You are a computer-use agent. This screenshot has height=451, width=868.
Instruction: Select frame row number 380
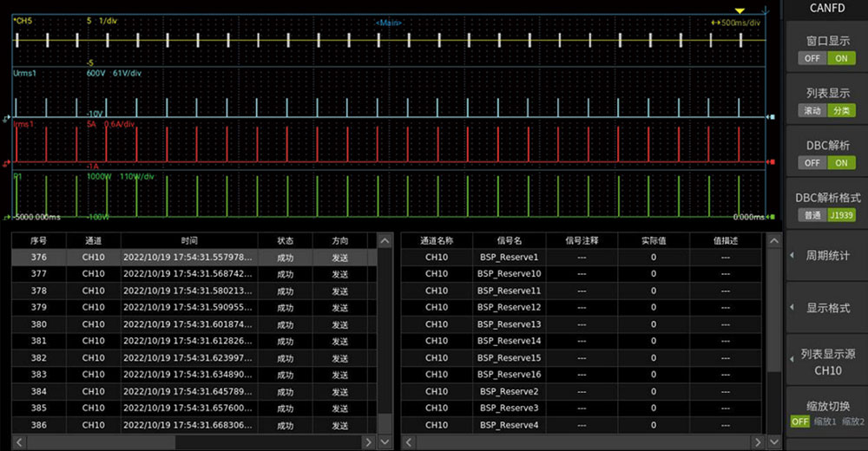coord(38,324)
